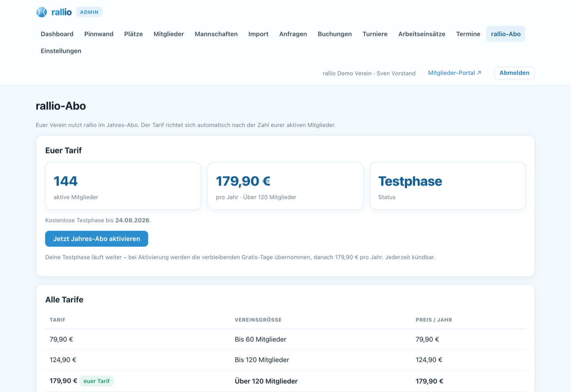571x392 pixels.
Task: Click the 124,90 € price in Preis column
Action: (x=429, y=360)
